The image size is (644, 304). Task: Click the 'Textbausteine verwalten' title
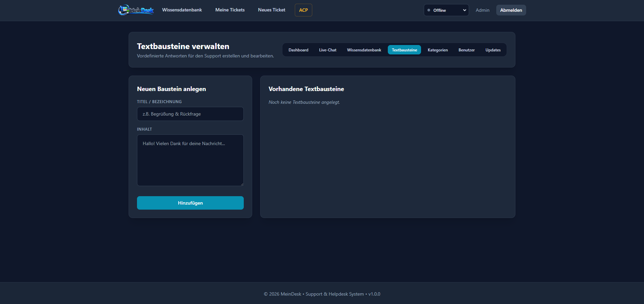tap(183, 46)
